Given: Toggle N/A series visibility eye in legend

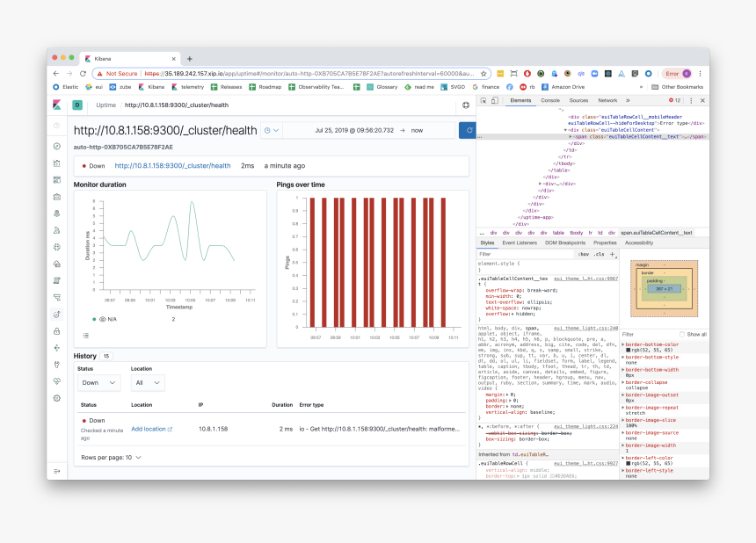Looking at the screenshot, I should 102,320.
